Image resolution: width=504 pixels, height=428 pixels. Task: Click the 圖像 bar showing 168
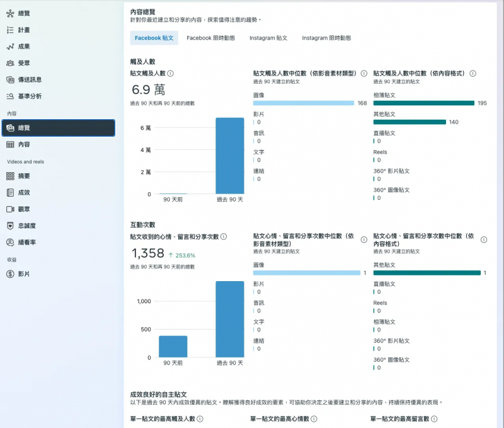coord(304,103)
